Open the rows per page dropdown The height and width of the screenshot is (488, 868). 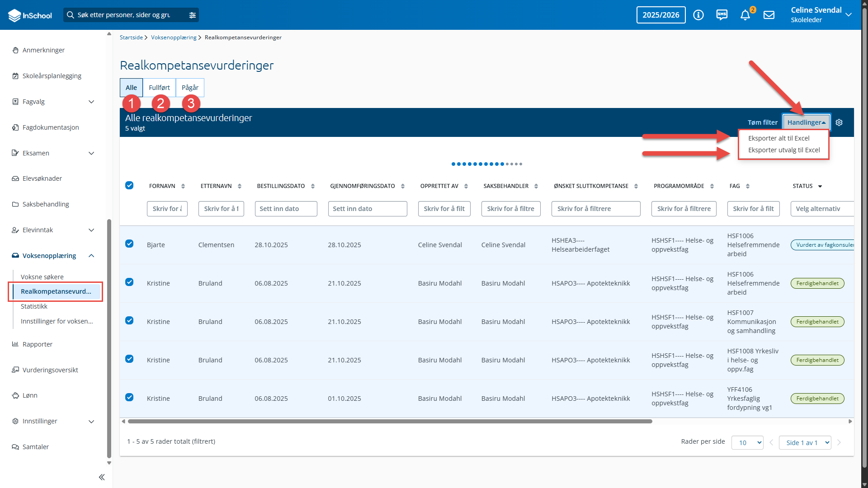pos(747,442)
